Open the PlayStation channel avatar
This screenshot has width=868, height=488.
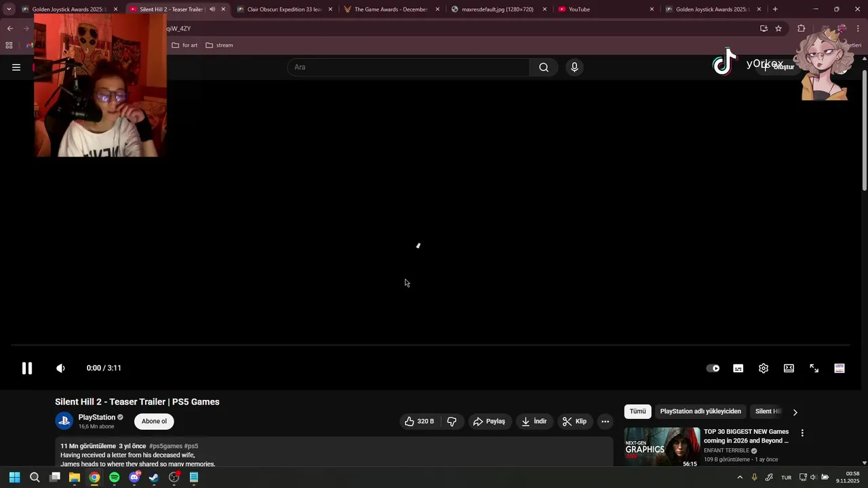coord(64,421)
